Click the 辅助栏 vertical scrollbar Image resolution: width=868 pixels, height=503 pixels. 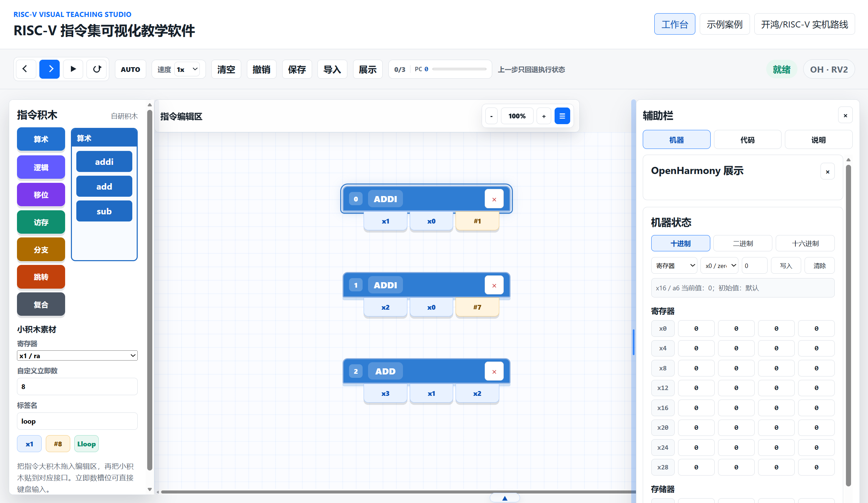point(848,326)
